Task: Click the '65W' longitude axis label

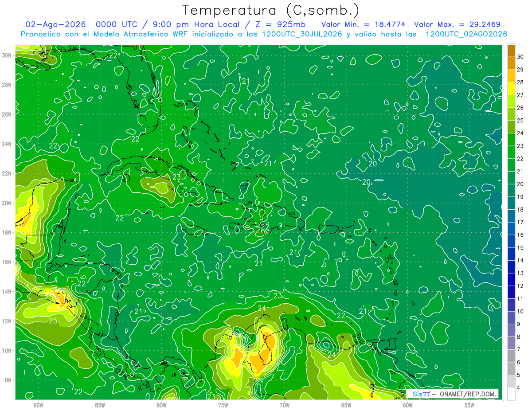Action: [346, 405]
